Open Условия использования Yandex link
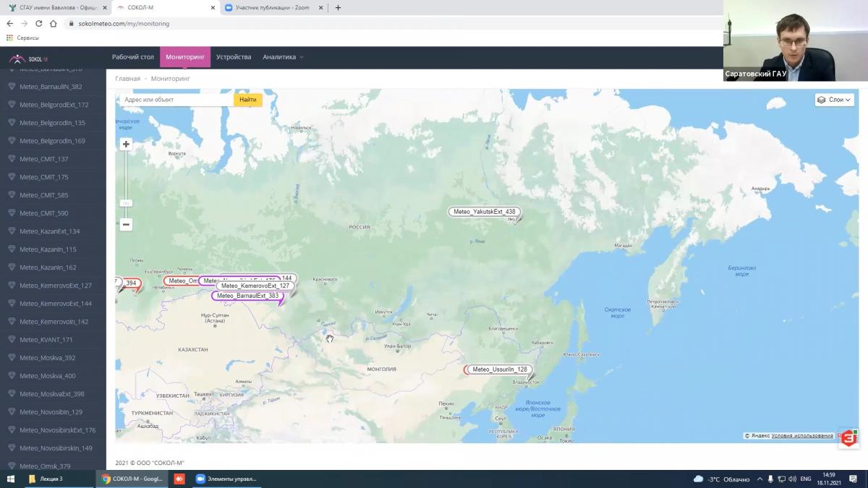868x488 pixels. point(802,436)
